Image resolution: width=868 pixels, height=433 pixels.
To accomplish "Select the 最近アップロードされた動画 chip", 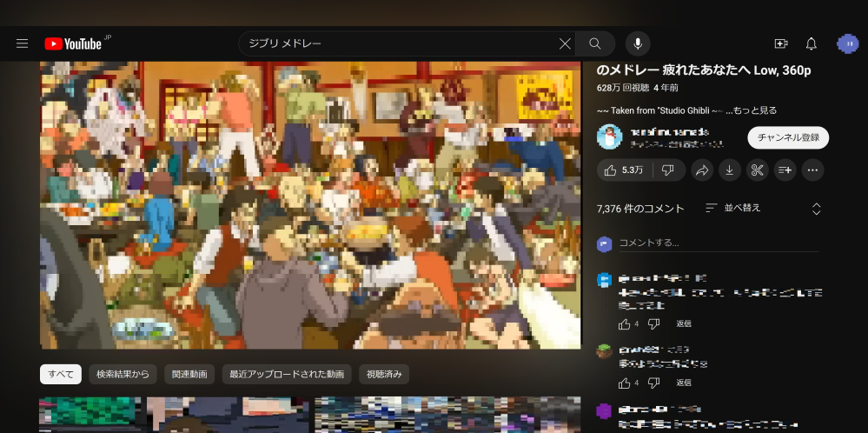I will pos(287,374).
